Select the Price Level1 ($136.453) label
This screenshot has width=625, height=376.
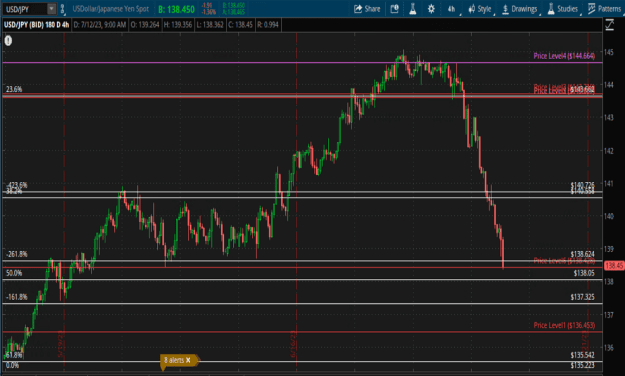click(564, 325)
